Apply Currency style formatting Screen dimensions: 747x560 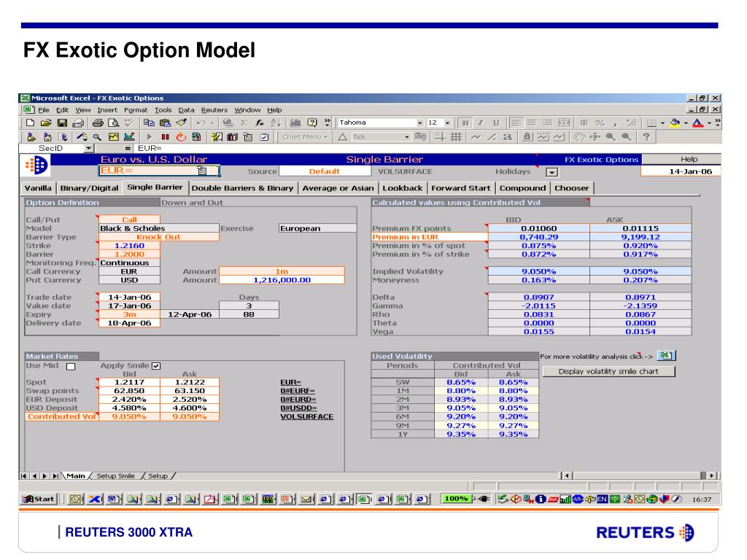tap(584, 122)
